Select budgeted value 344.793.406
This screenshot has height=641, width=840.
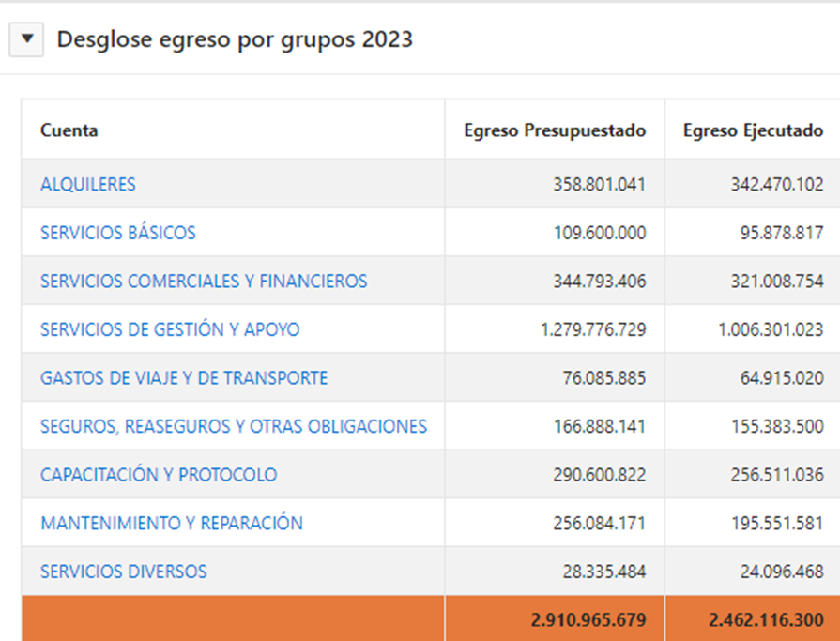click(600, 282)
